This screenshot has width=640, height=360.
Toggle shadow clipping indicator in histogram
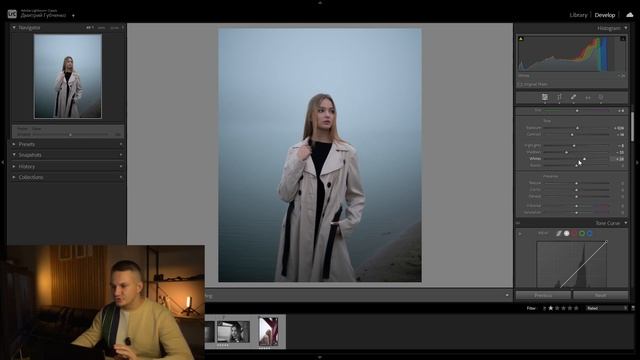coord(521,39)
